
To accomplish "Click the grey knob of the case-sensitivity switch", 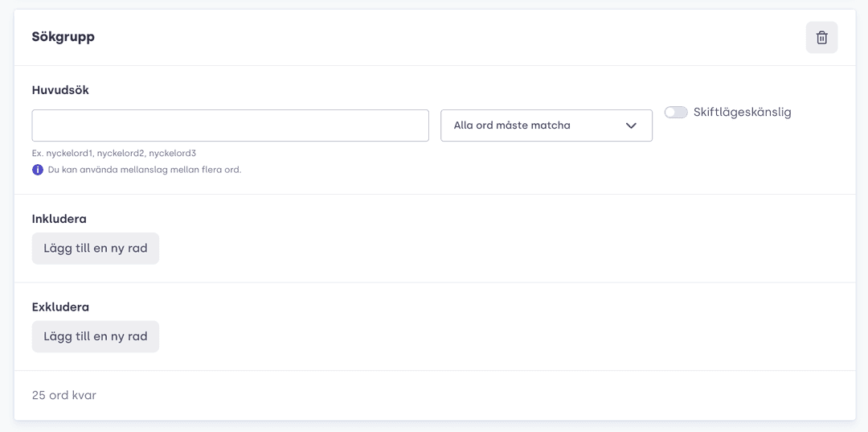I will [x=670, y=113].
